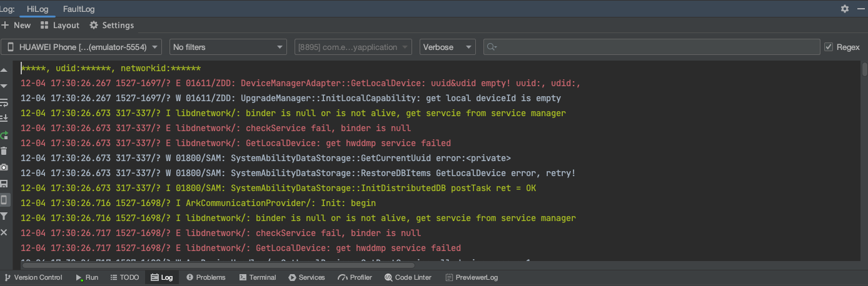Open the log panel gear options
Screen dimensions: 868x286
(x=845, y=9)
